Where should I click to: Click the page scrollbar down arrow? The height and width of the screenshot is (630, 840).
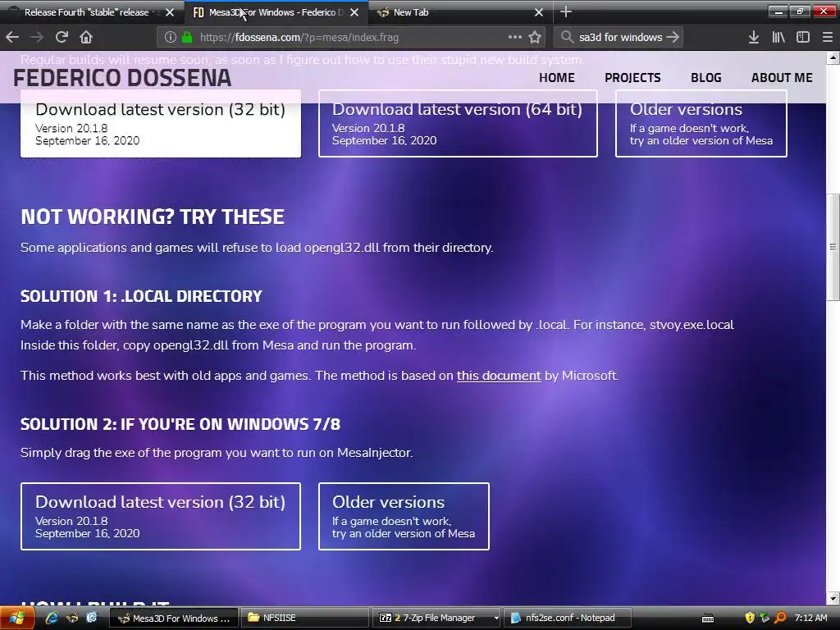[833, 598]
